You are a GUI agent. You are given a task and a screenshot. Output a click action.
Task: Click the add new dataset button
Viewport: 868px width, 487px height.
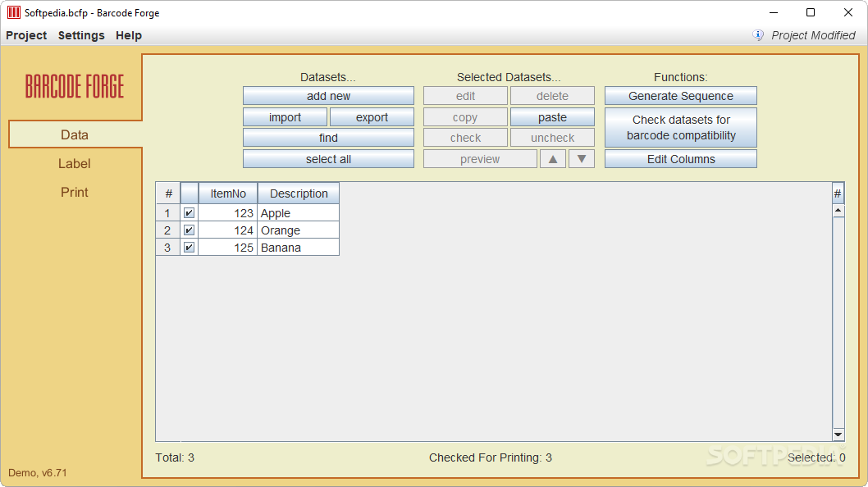point(328,96)
